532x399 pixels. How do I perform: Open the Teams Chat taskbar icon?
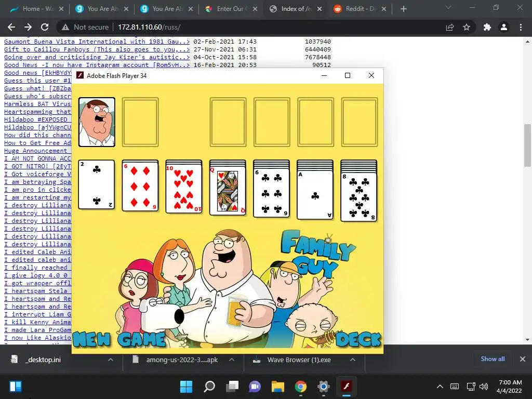coord(255,387)
